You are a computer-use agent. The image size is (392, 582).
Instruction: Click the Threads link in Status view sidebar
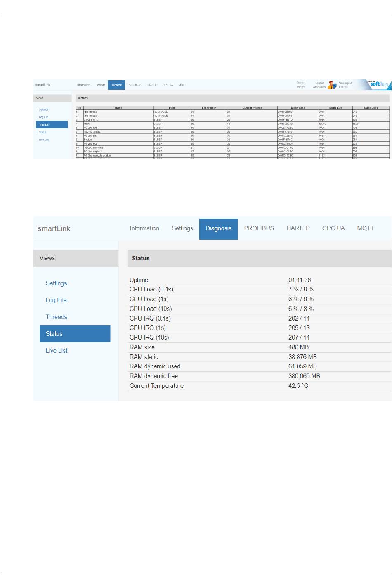tap(57, 317)
